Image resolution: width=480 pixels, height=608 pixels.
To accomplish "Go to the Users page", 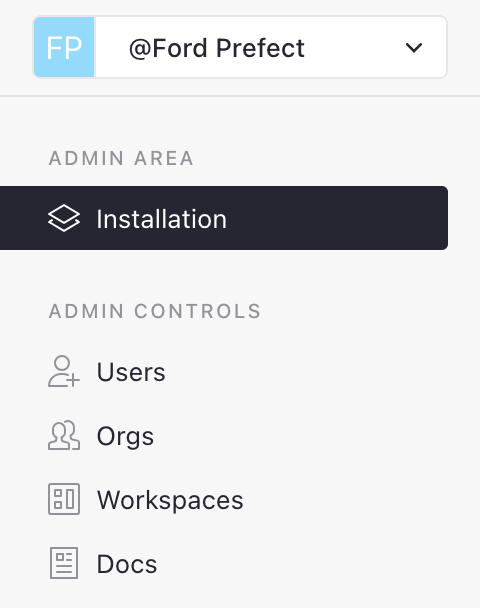I will (x=131, y=372).
